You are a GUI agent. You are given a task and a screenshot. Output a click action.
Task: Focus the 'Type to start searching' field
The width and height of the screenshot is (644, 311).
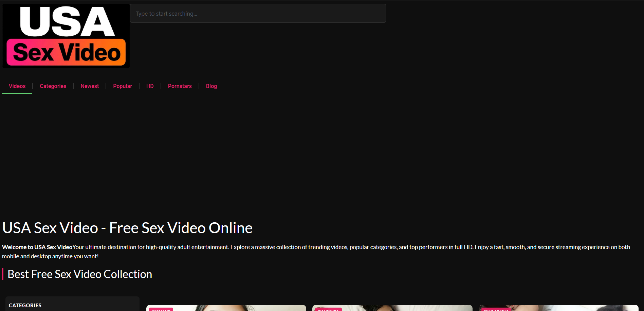[258, 13]
